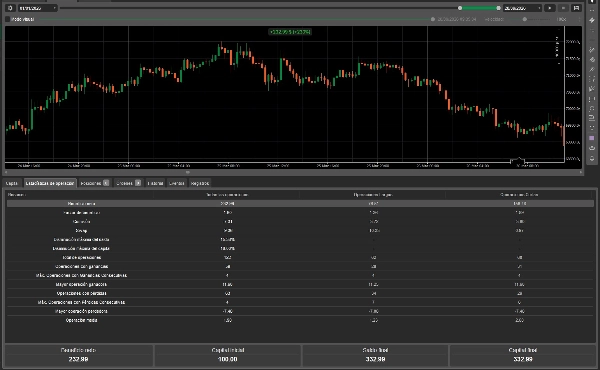Viewport: 600px width, 370px height.
Task: Click the Operaciones cortas column header
Action: [x=519, y=195]
